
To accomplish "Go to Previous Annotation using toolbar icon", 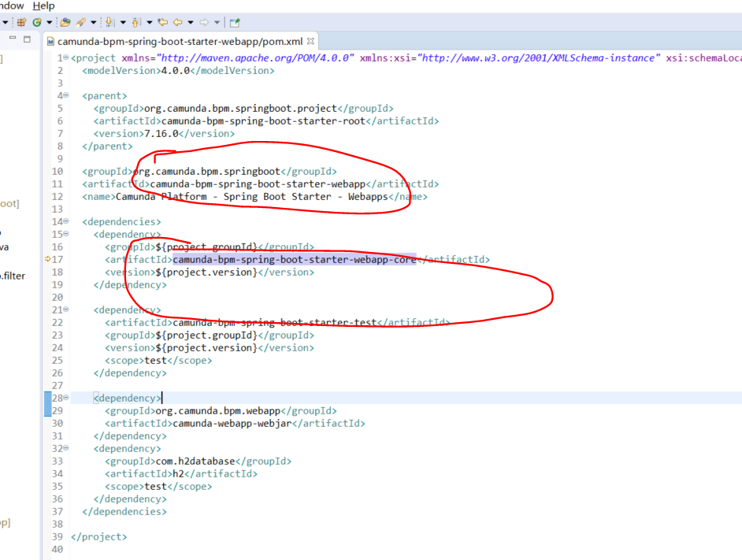I will point(135,21).
